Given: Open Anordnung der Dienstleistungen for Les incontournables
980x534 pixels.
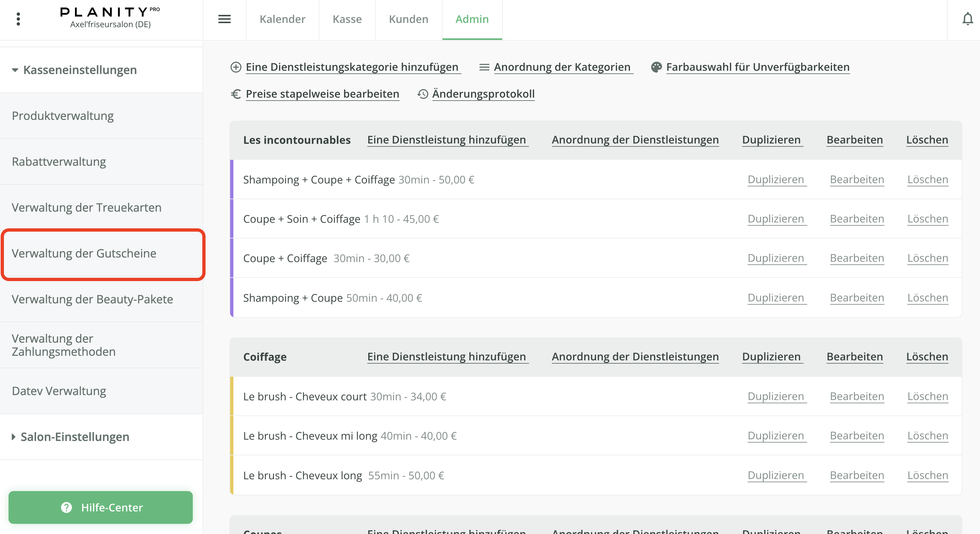Looking at the screenshot, I should [635, 140].
